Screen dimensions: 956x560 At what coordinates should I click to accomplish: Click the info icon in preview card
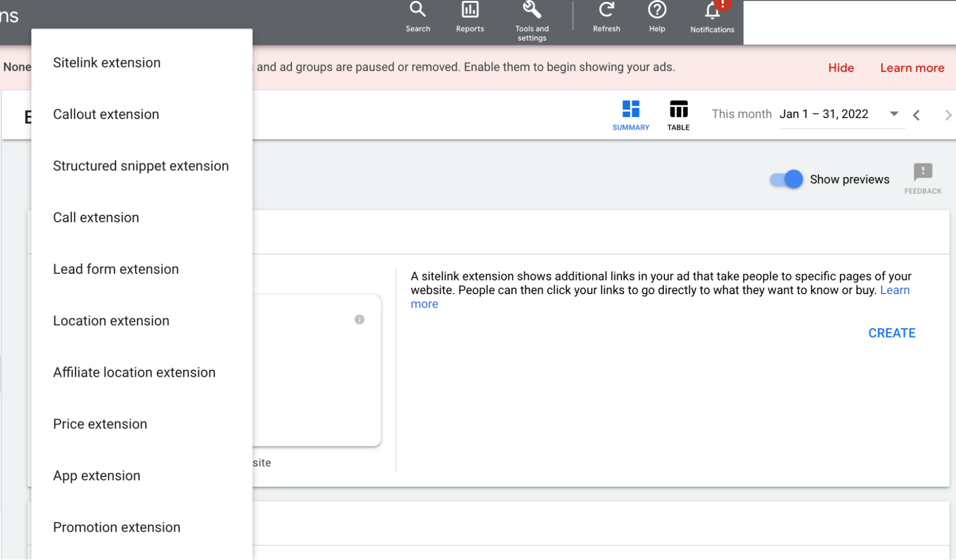tap(359, 319)
